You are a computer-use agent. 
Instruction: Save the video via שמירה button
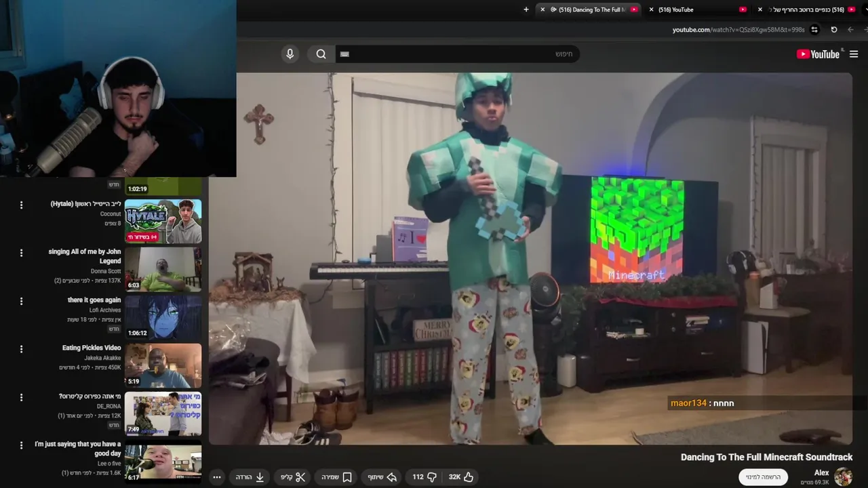tap(337, 477)
